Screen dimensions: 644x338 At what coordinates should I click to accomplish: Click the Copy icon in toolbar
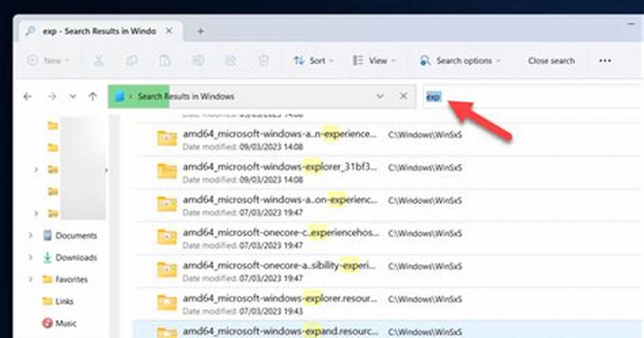pyautogui.click(x=132, y=61)
